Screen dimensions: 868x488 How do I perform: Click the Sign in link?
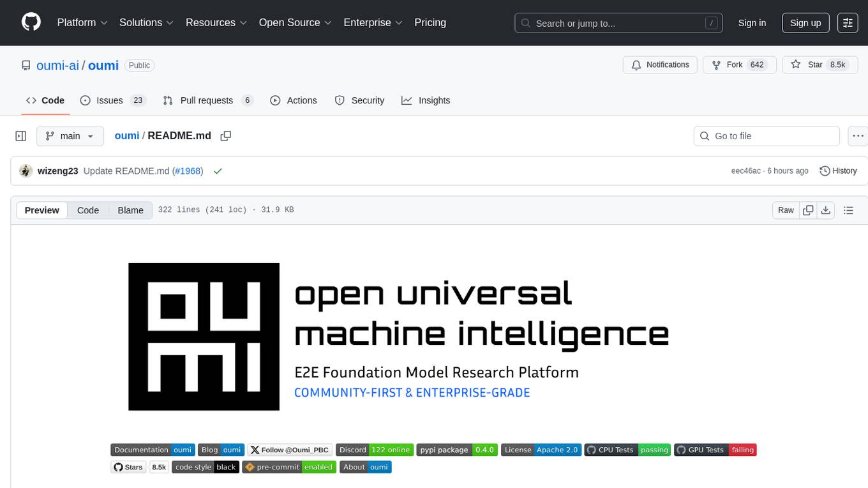click(x=752, y=23)
